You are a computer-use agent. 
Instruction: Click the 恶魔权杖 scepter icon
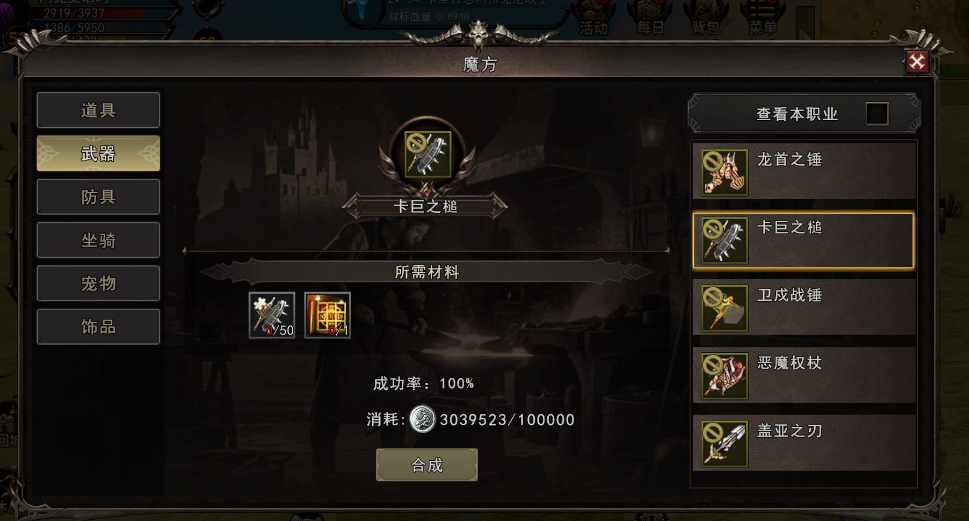point(724,376)
